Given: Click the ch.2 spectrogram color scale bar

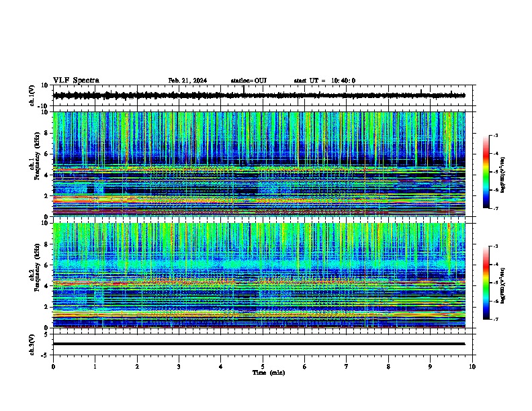Looking at the screenshot, I should [486, 283].
